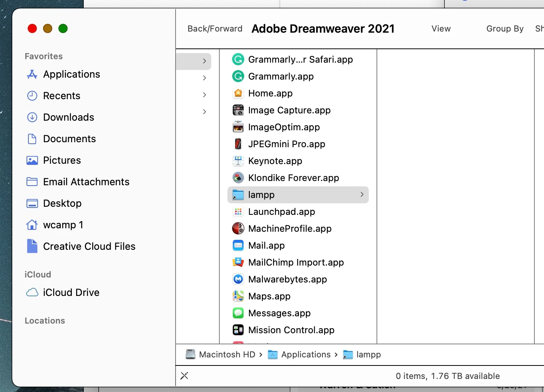Select the Maps.app icon
This screenshot has height=392, width=544.
coord(238,296)
